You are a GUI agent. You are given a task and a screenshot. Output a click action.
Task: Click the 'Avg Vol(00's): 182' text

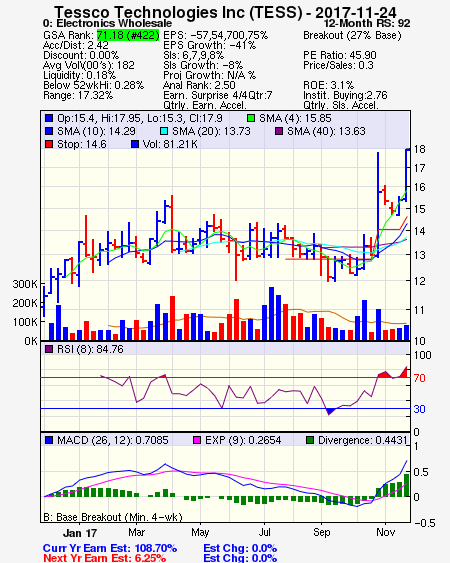coord(89,65)
